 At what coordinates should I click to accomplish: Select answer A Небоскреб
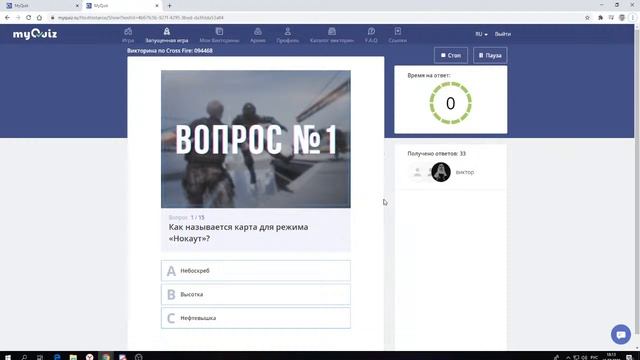(256, 271)
